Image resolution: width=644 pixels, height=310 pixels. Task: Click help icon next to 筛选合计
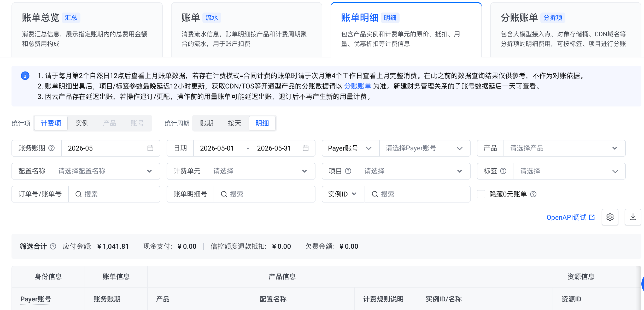53,246
